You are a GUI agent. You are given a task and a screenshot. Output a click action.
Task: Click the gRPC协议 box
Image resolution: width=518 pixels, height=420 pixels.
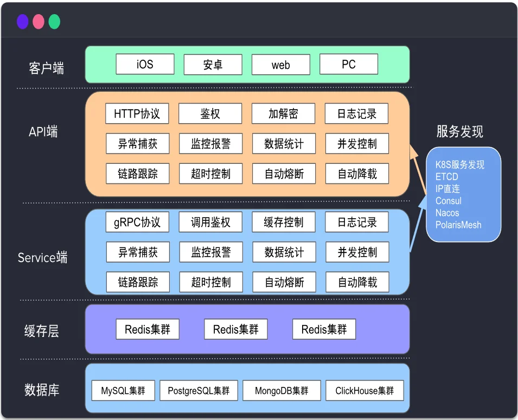click(137, 222)
